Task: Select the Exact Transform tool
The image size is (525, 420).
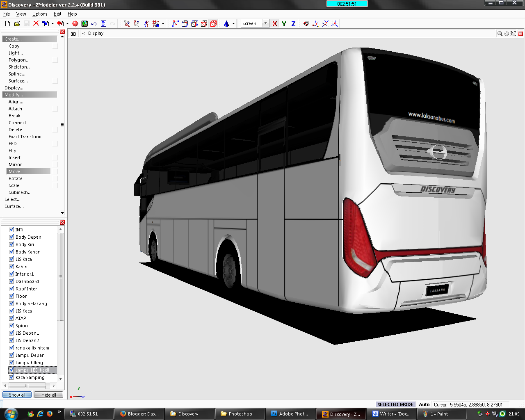Action: 25,137
